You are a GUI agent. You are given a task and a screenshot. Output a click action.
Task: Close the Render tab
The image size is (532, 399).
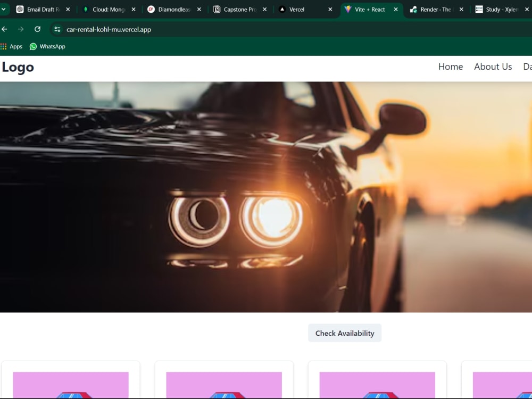coord(461,10)
